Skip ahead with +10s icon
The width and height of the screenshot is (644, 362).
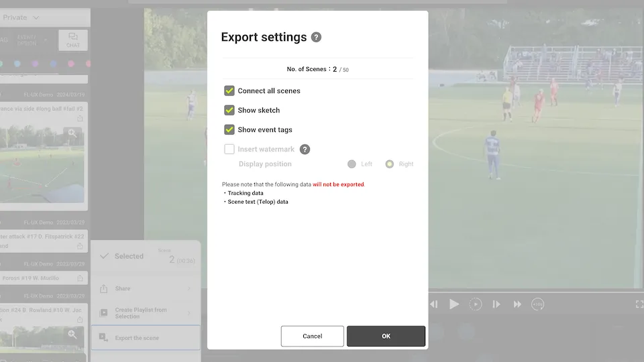[537, 304]
